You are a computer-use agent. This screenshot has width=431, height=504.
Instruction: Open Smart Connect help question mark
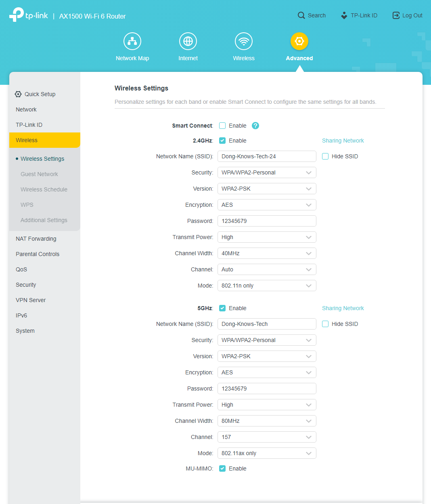tap(255, 126)
